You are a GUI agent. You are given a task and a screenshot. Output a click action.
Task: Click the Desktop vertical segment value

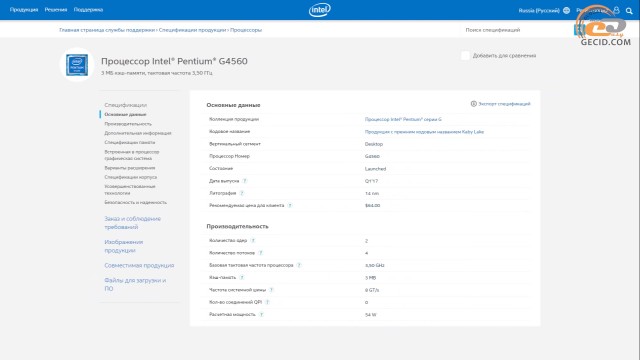[x=373, y=144]
